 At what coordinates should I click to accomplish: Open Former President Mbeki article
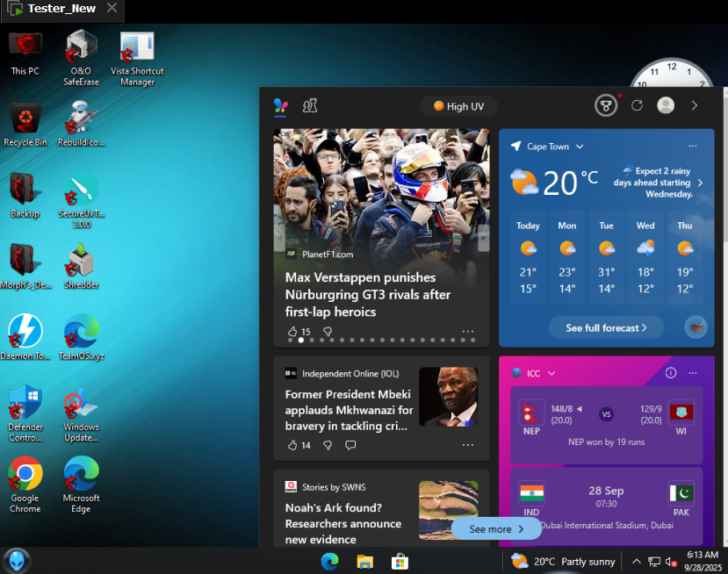(349, 410)
